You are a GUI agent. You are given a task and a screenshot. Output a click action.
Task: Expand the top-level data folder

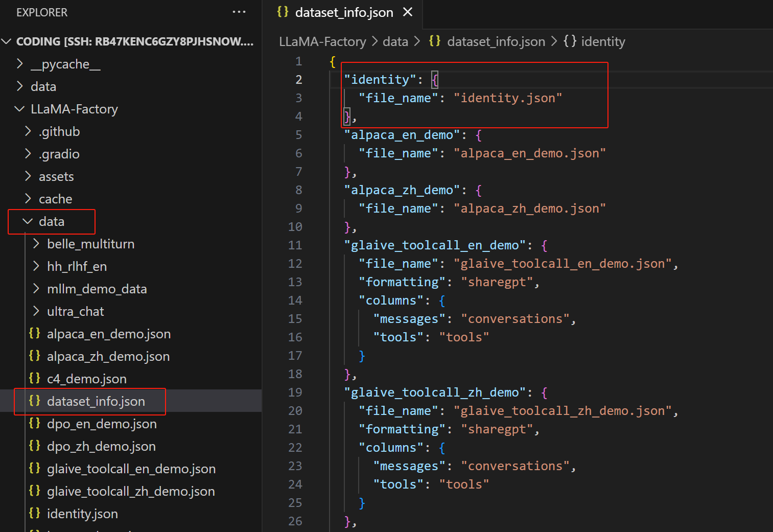[20, 86]
